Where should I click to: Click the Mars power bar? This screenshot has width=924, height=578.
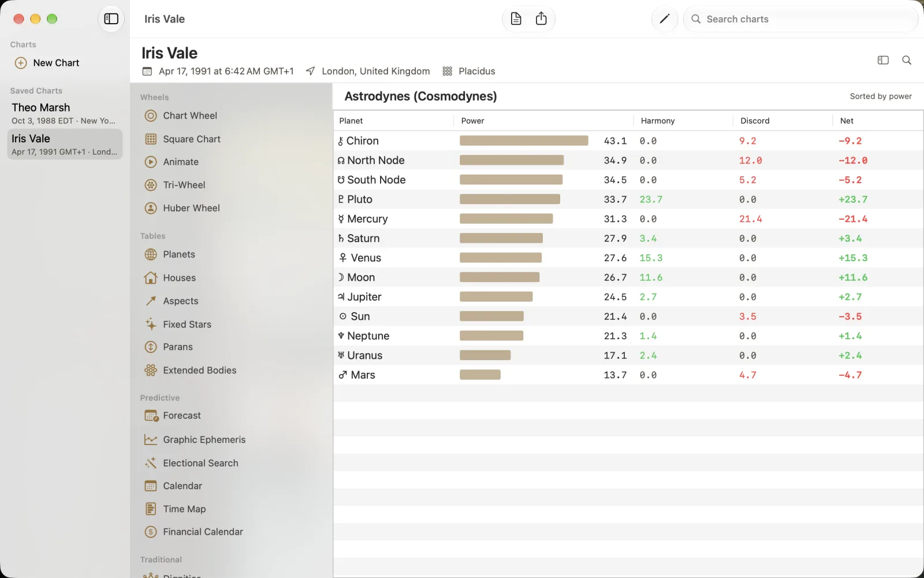click(480, 375)
